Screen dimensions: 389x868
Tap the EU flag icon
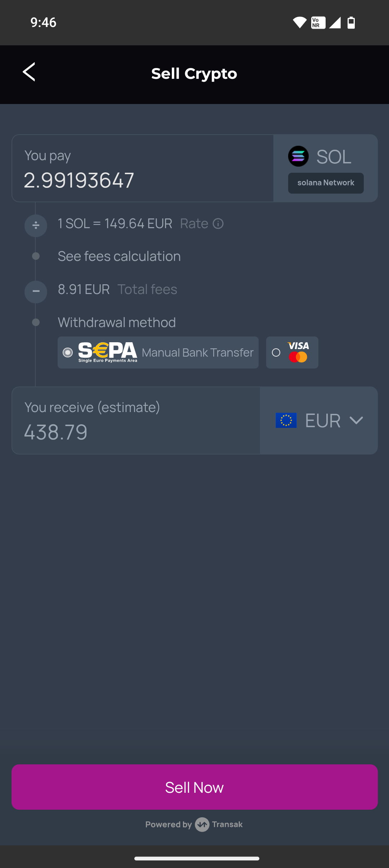click(286, 420)
